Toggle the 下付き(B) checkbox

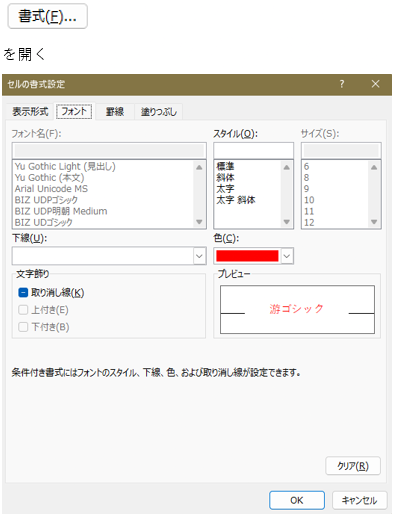pos(23,327)
